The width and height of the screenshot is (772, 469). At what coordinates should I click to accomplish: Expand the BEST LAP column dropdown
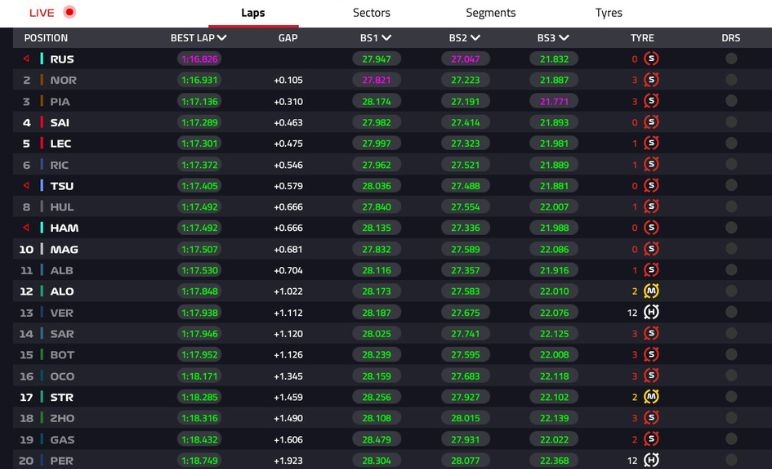(221, 38)
